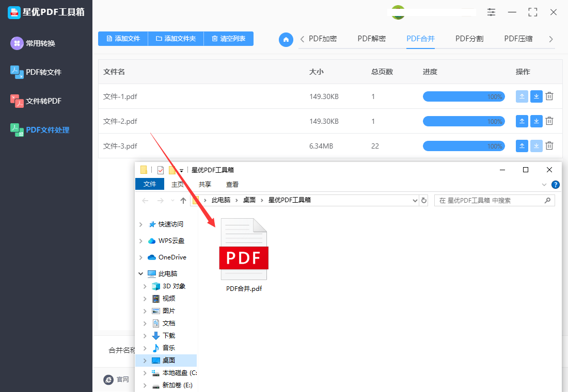Select 视频 in the navigation tree
The height and width of the screenshot is (392, 568).
click(x=164, y=299)
